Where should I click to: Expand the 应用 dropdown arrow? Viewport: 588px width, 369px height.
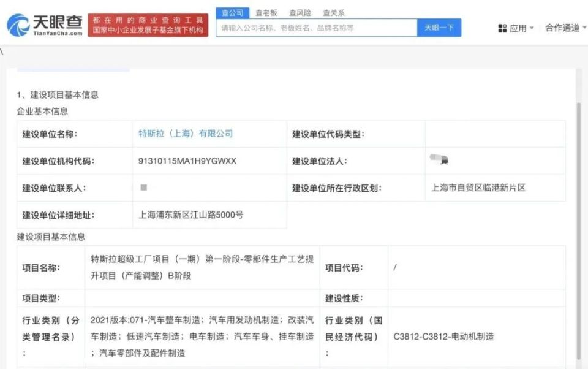pos(532,28)
